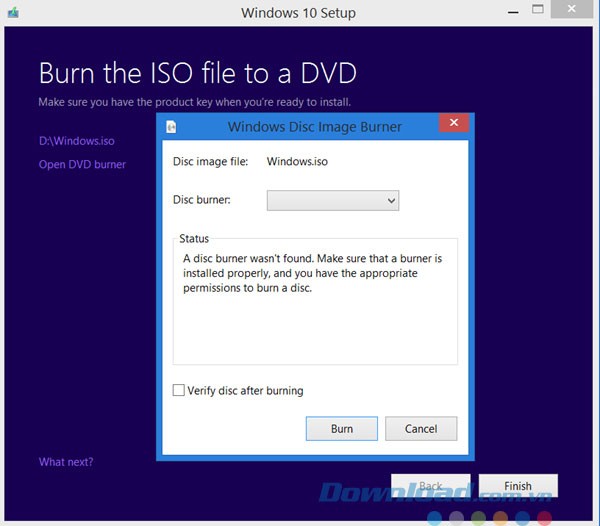Open the D:\Windows.iso link
600x526 pixels.
pos(77,141)
